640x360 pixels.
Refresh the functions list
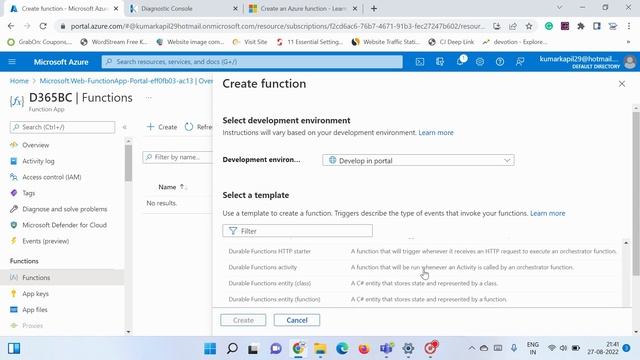198,127
